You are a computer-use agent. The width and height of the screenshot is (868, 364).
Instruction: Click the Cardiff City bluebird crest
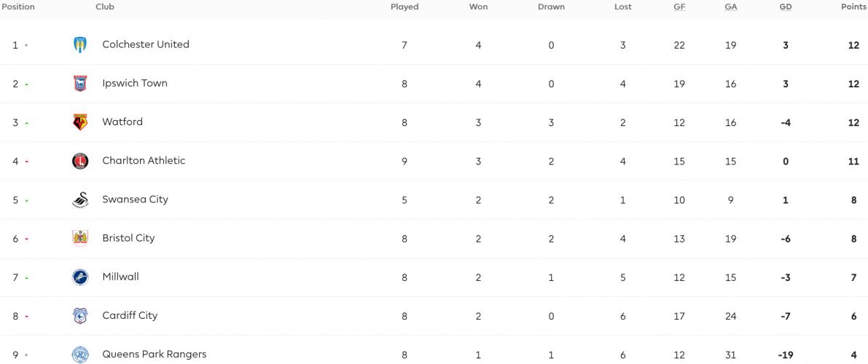point(80,316)
